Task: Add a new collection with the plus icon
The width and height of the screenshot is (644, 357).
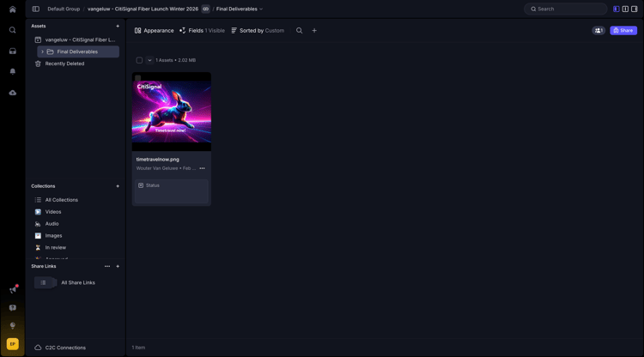Action: tap(118, 186)
